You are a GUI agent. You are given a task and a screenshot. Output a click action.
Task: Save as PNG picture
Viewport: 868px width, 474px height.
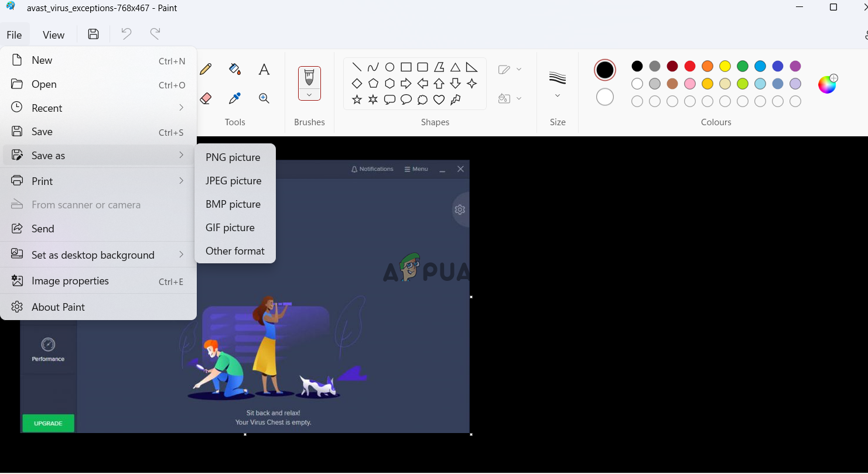pyautogui.click(x=235, y=157)
